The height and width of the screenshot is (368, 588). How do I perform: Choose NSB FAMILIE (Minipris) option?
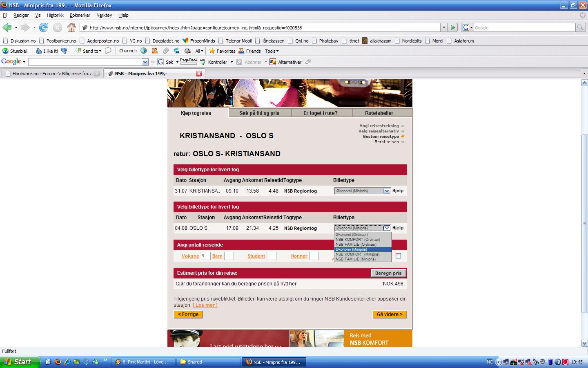363,259
